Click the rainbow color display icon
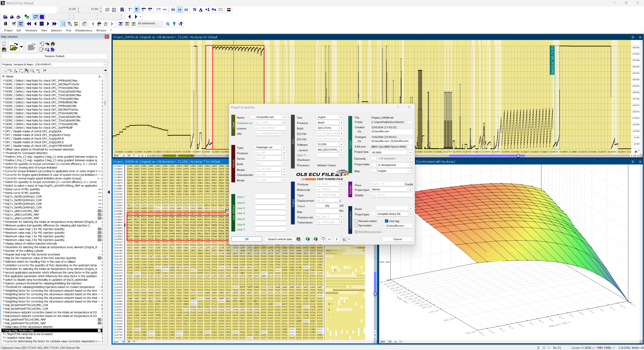The width and height of the screenshot is (644, 350). (229, 10)
